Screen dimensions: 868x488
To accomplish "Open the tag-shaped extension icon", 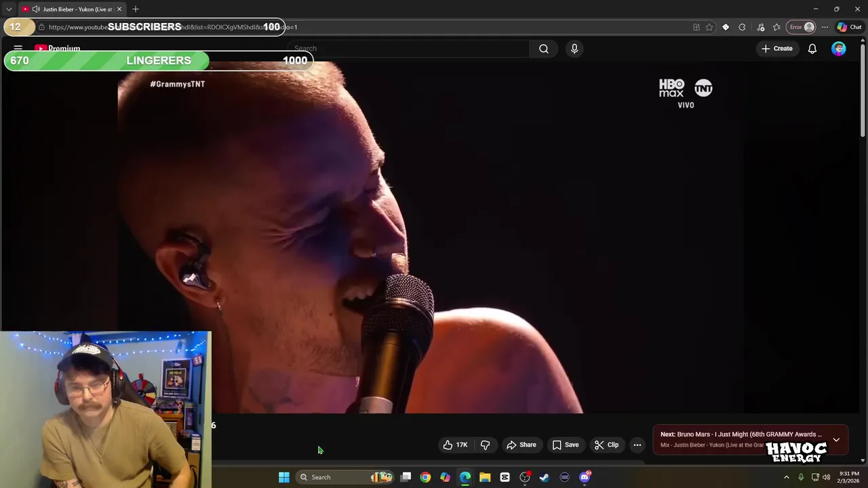I will [726, 27].
